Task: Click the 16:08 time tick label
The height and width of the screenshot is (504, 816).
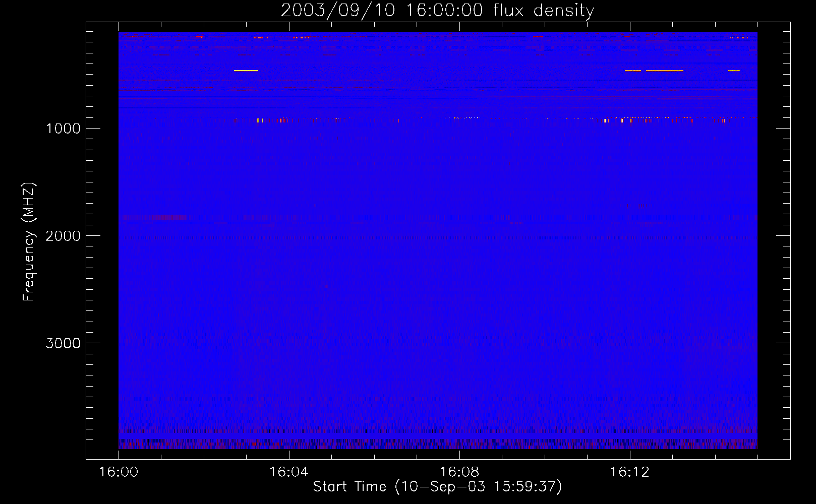Action: (x=459, y=472)
